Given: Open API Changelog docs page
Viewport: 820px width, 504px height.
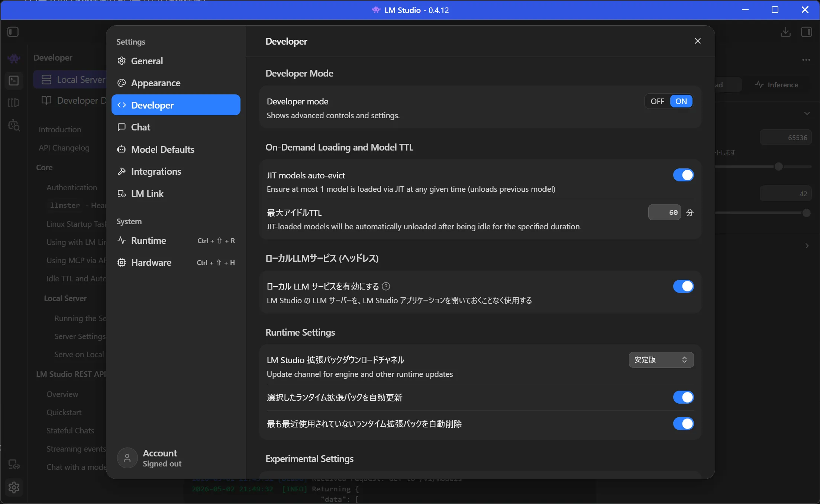Looking at the screenshot, I should [64, 148].
